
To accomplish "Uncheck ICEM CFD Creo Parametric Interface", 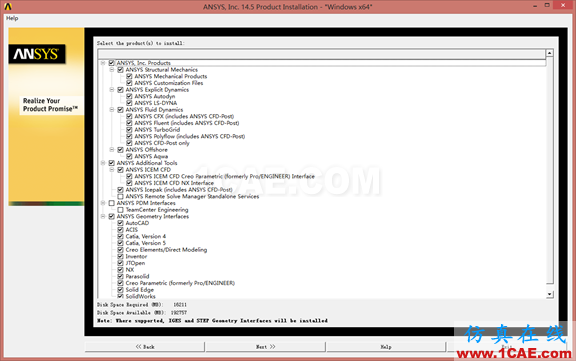I will pos(129,176).
